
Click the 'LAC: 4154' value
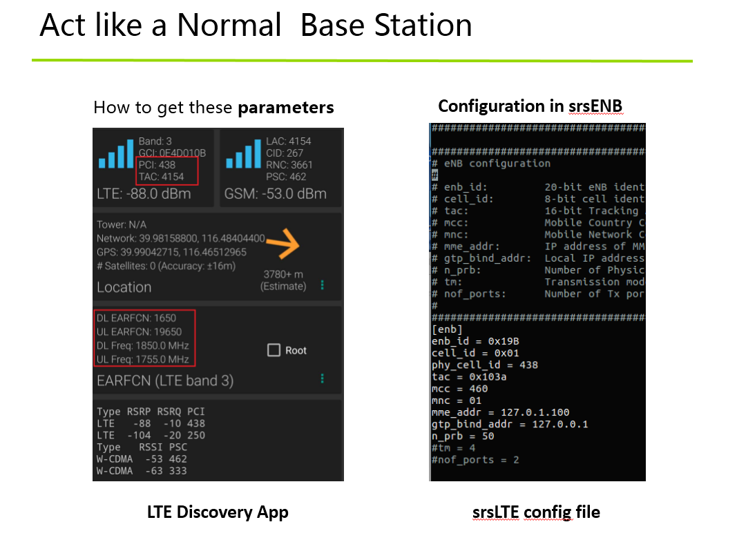click(x=289, y=141)
